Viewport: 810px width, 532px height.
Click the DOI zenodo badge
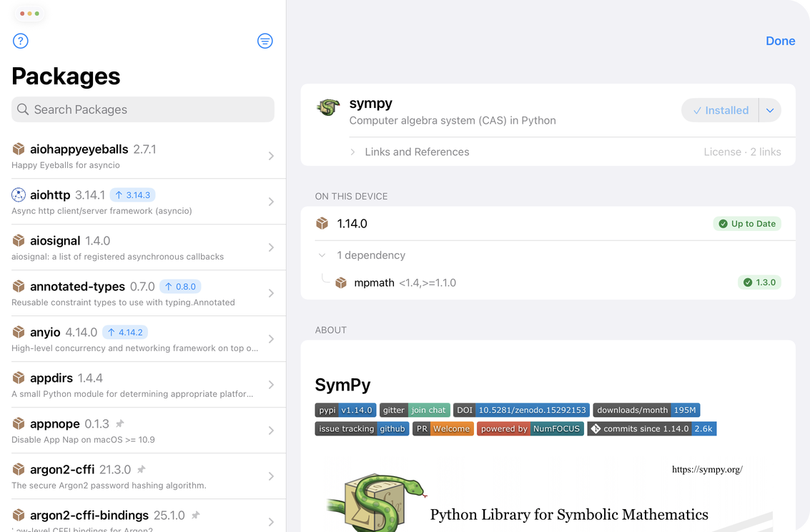[521, 410]
